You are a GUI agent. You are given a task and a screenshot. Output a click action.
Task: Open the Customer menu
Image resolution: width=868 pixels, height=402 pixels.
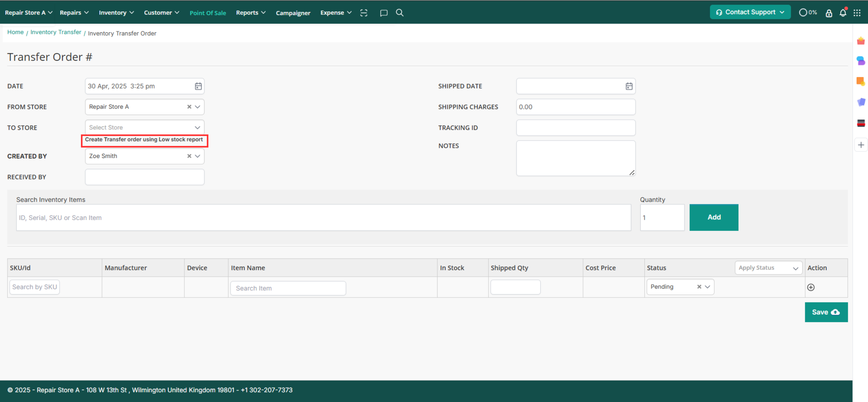162,12
